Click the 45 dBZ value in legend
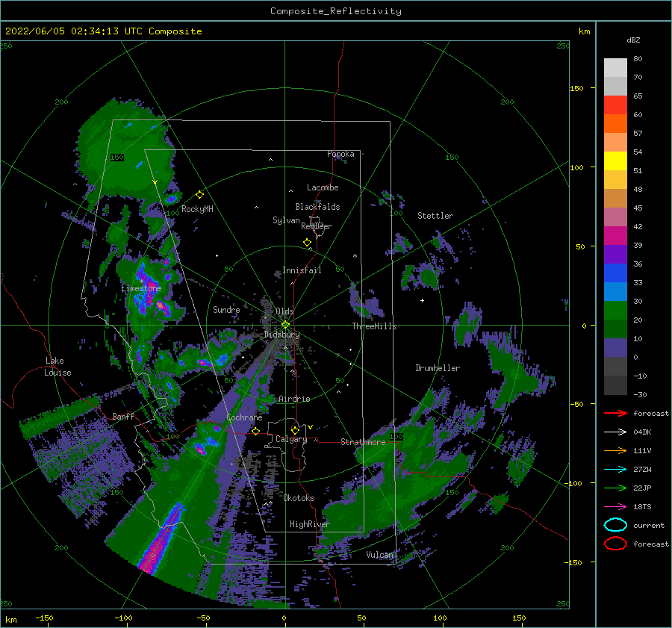Image resolution: width=672 pixels, height=628 pixels. tap(638, 208)
